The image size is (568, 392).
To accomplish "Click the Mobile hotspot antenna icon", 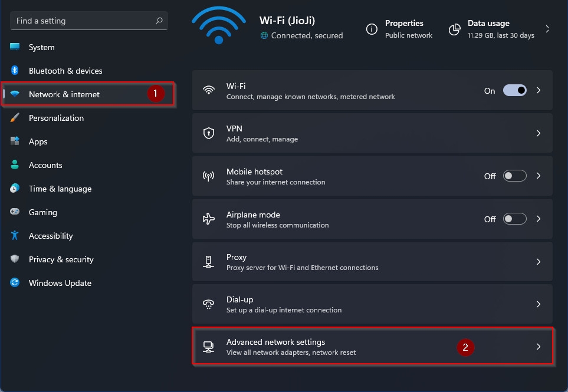I will (x=208, y=176).
